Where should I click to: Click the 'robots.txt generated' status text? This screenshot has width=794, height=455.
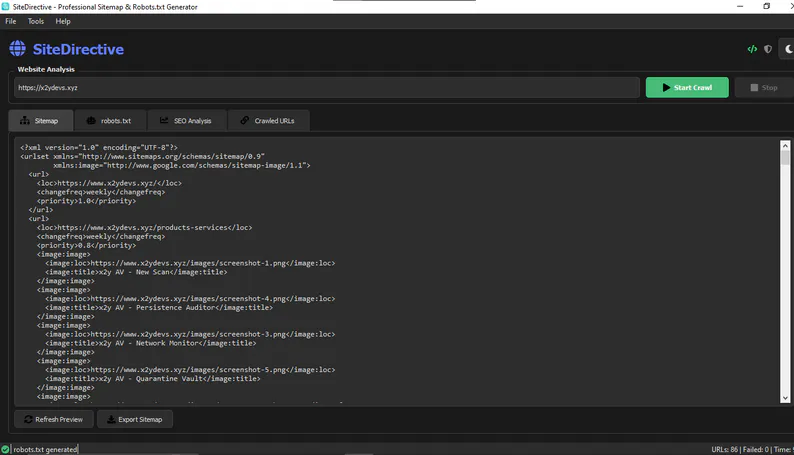tap(45, 449)
